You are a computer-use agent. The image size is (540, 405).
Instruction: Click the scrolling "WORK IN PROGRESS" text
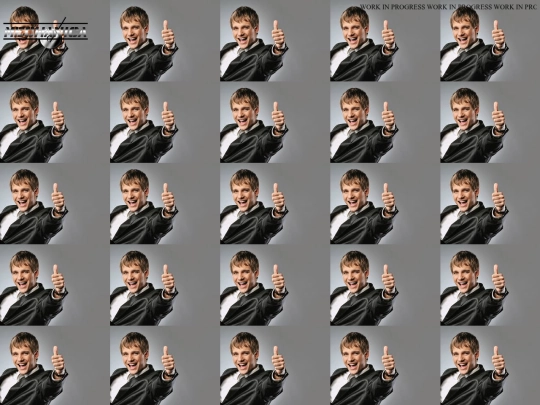click(448, 7)
